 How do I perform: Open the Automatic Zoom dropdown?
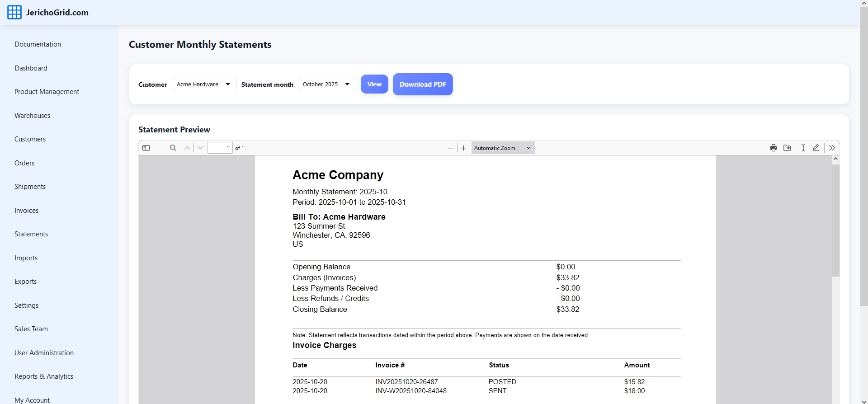(502, 148)
